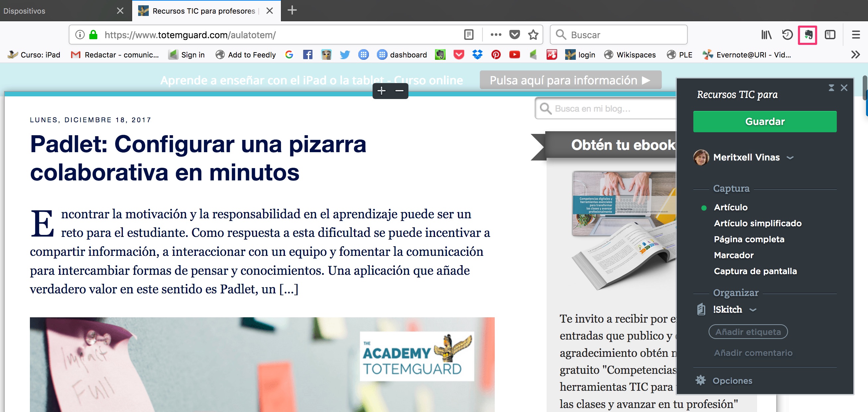Click the green secure padlock icon
This screenshot has width=868, height=412.
[93, 35]
